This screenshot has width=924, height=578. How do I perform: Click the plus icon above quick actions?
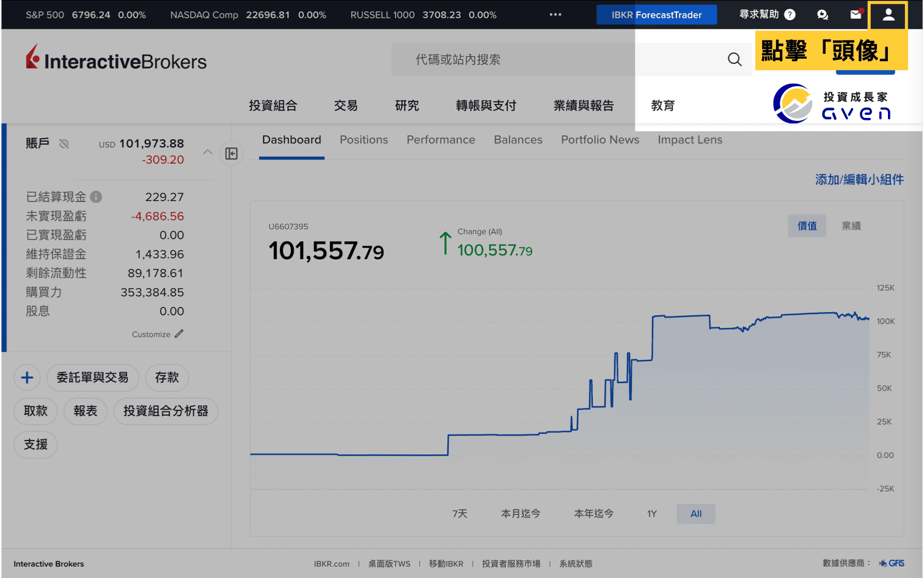(27, 378)
